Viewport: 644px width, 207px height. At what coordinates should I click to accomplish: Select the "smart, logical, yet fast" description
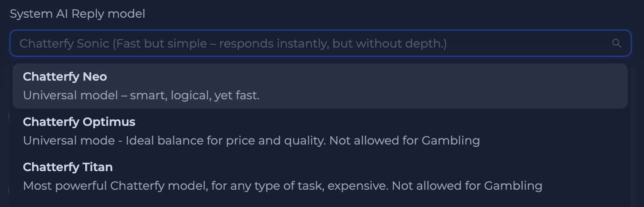[195, 95]
